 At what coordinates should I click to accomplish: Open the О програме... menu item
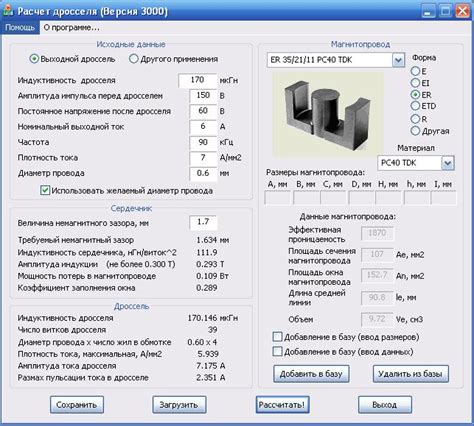point(71,27)
